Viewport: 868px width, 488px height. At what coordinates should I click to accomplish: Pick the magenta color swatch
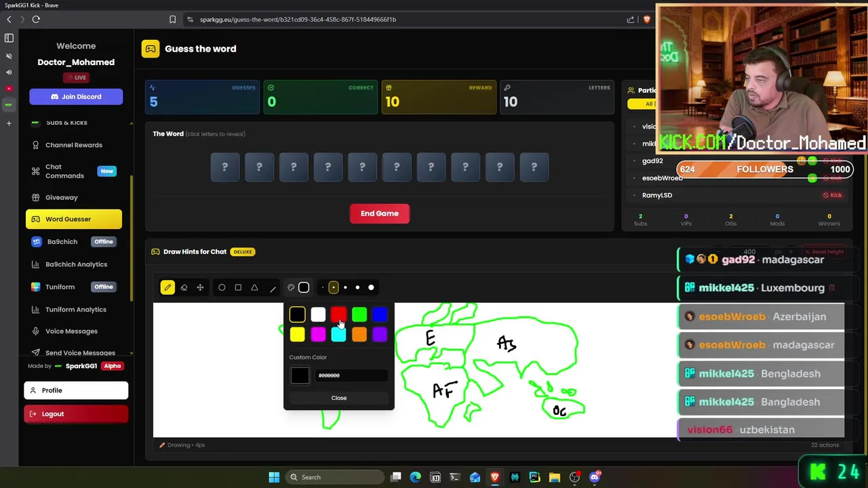tap(318, 334)
